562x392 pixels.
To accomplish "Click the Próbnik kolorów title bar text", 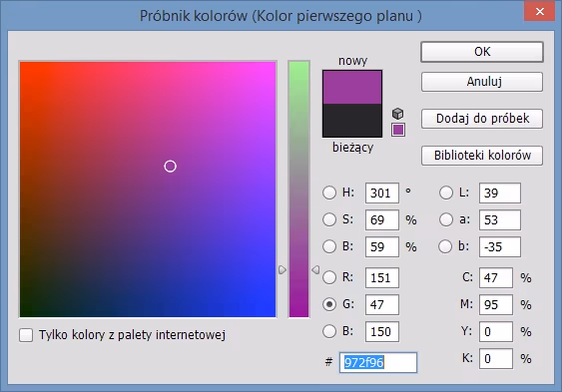I will coord(281,16).
